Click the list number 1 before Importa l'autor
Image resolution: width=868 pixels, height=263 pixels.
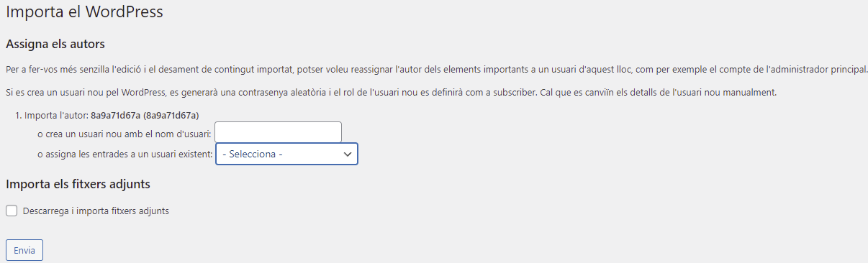(18, 114)
